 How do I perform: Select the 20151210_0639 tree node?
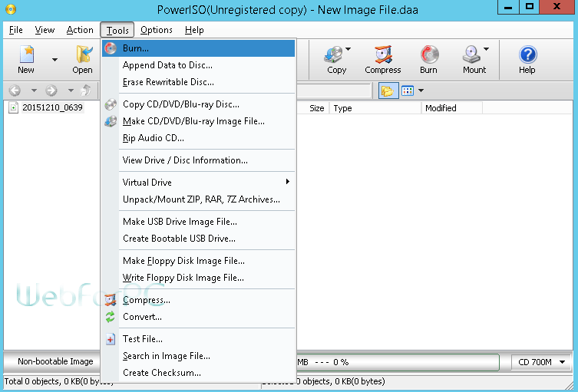coord(52,107)
